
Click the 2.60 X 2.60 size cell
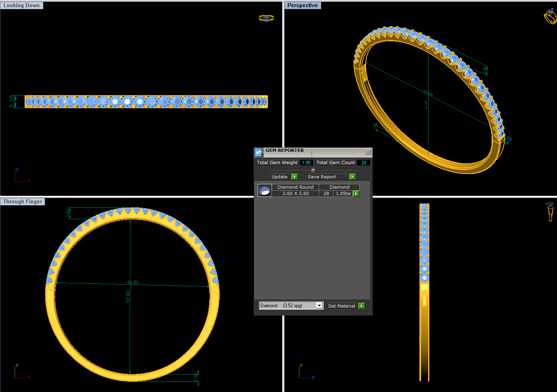(295, 194)
